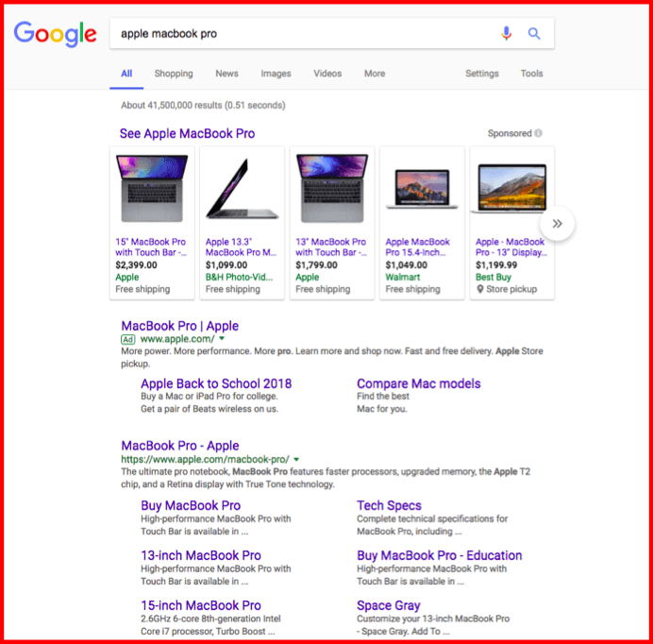Click Store pickup text on Best Buy card

(511, 289)
